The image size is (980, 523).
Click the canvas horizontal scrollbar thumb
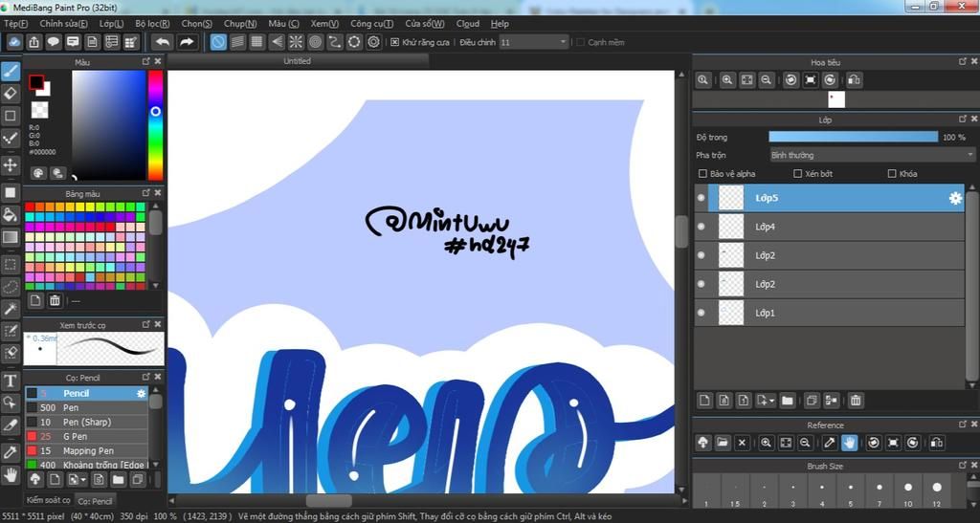point(329,501)
